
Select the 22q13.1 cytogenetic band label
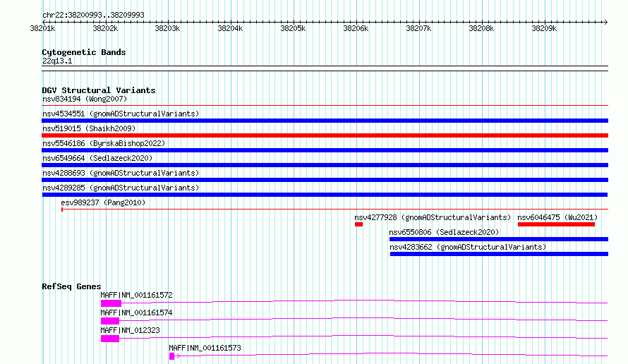pos(57,61)
